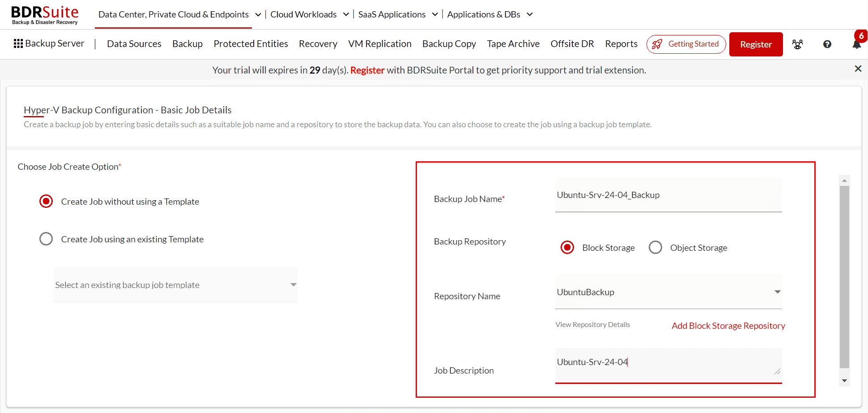
Task: Click Add Block Storage Repository link
Action: 728,326
